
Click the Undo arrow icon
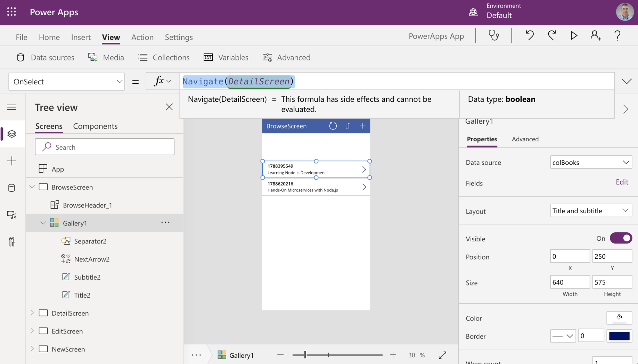click(530, 35)
